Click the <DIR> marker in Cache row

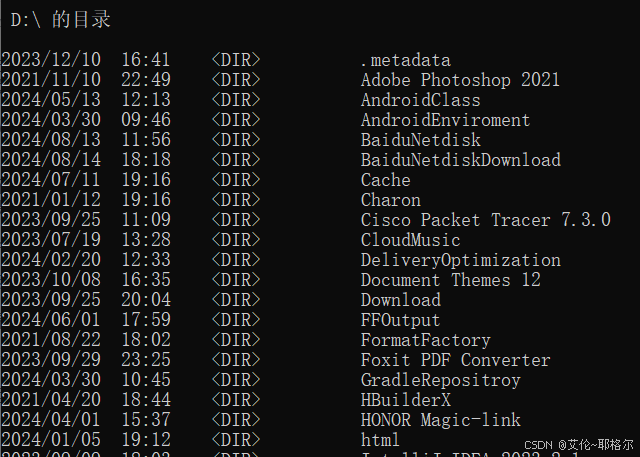tap(236, 180)
